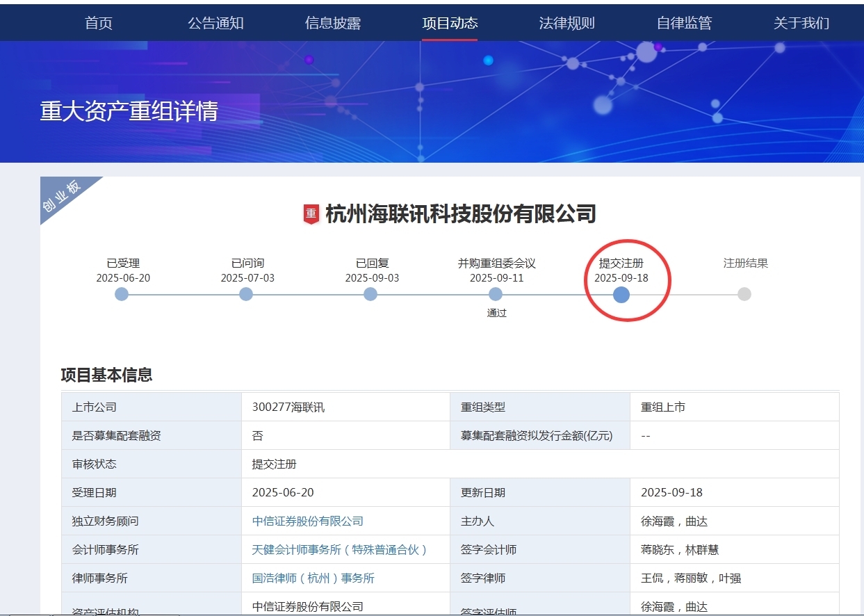
Task: Click the 募集配套融资拟发行金额(亿元) label
Action: pos(537,436)
